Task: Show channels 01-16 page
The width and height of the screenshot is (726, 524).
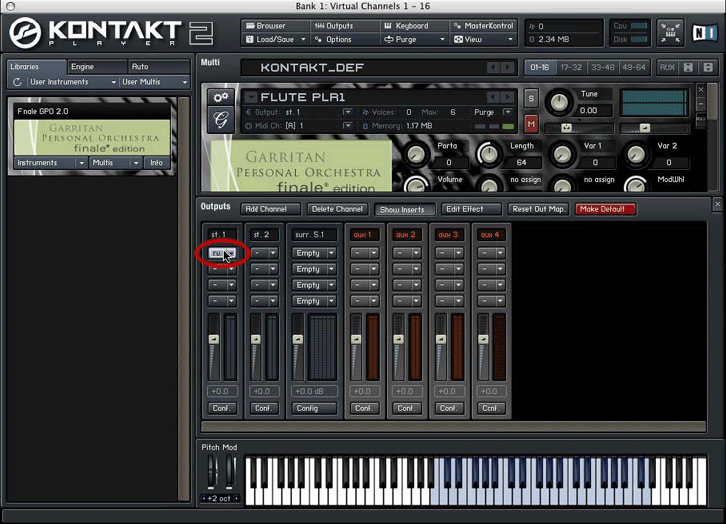Action: click(540, 68)
